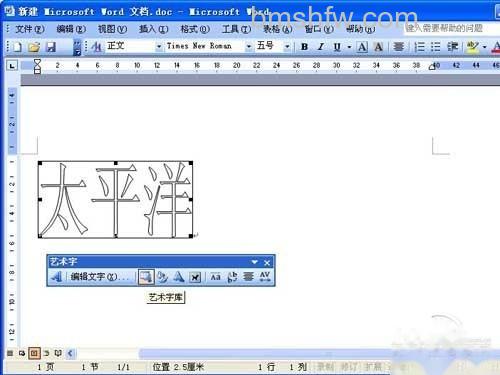Click the 编辑文字 button
Image resolution: width=500 pixels, height=375 pixels.
click(99, 277)
